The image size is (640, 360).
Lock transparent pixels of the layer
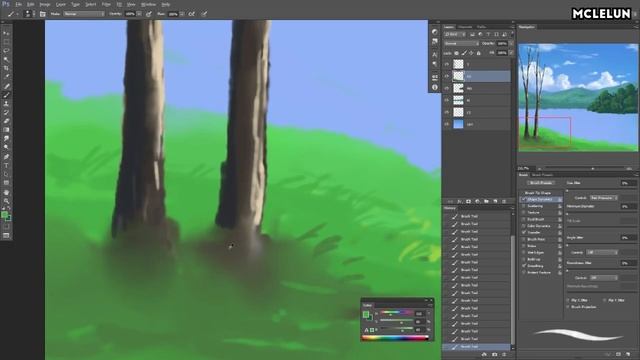456,53
